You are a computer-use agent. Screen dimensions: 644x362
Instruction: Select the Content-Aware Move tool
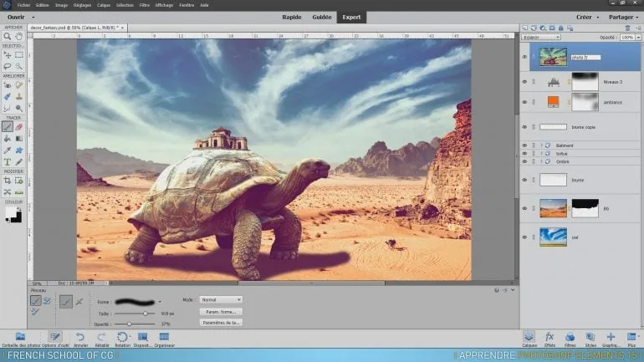click(8, 192)
